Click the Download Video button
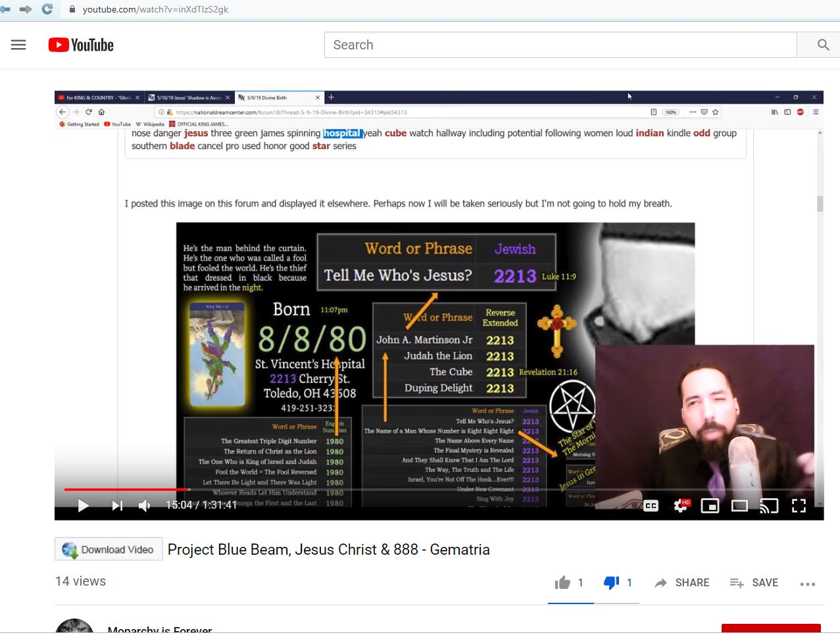Viewport: 840px width, 635px height. pyautogui.click(x=109, y=549)
